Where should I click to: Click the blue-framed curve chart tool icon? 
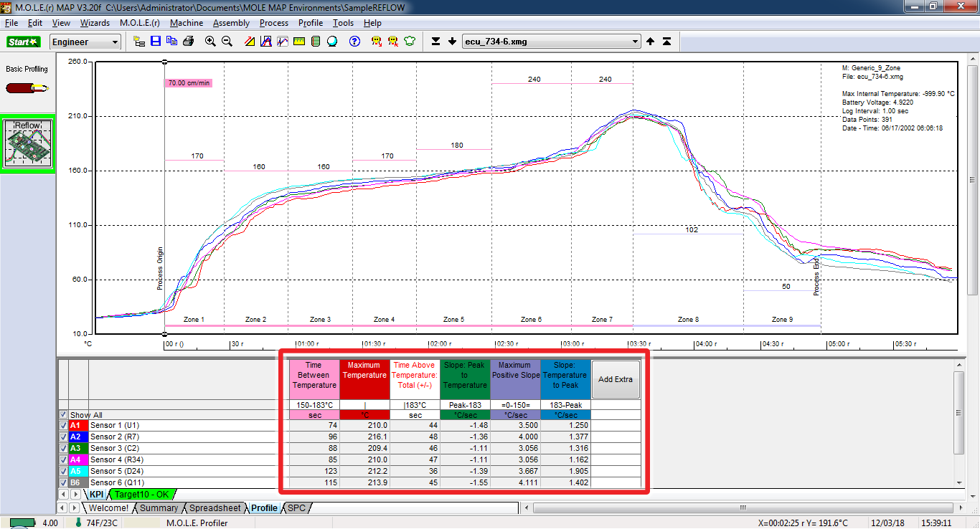point(265,42)
